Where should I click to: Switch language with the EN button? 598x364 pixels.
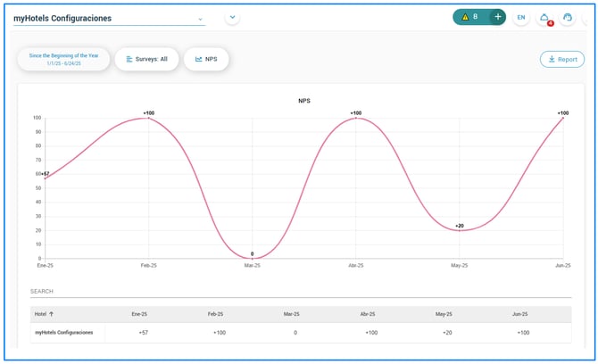[x=521, y=17]
